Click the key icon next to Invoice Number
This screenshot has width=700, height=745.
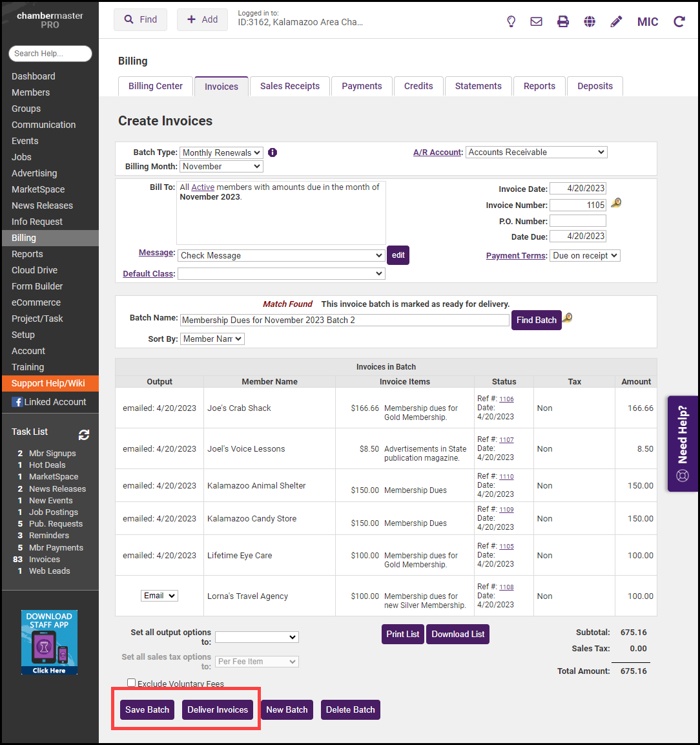[616, 204]
